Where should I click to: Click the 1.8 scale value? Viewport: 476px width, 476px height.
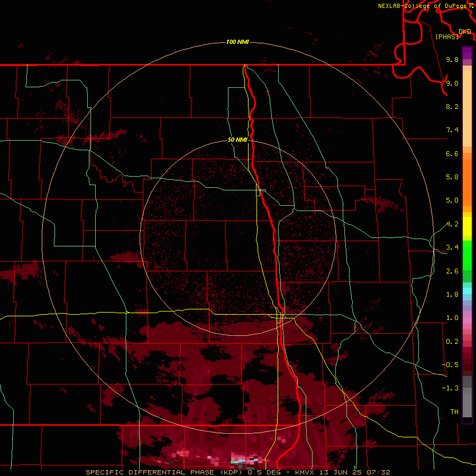coord(452,295)
